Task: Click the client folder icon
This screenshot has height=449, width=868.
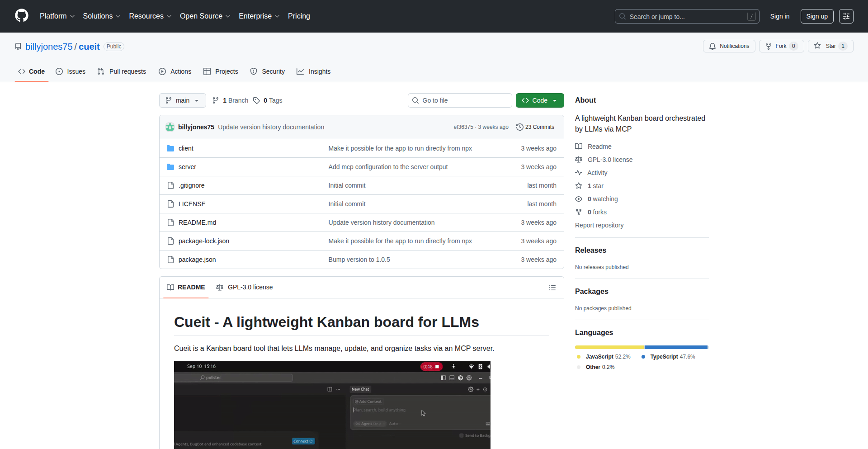Action: (x=170, y=148)
